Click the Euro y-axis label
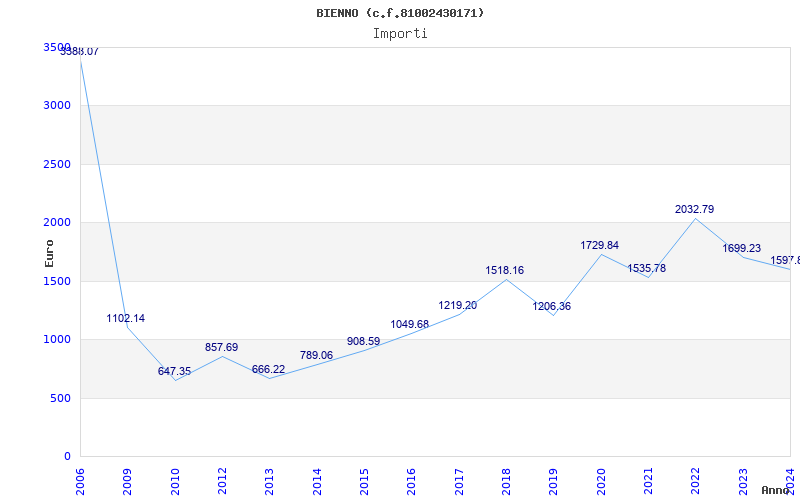Image resolution: width=800 pixels, height=500 pixels. coord(49,254)
